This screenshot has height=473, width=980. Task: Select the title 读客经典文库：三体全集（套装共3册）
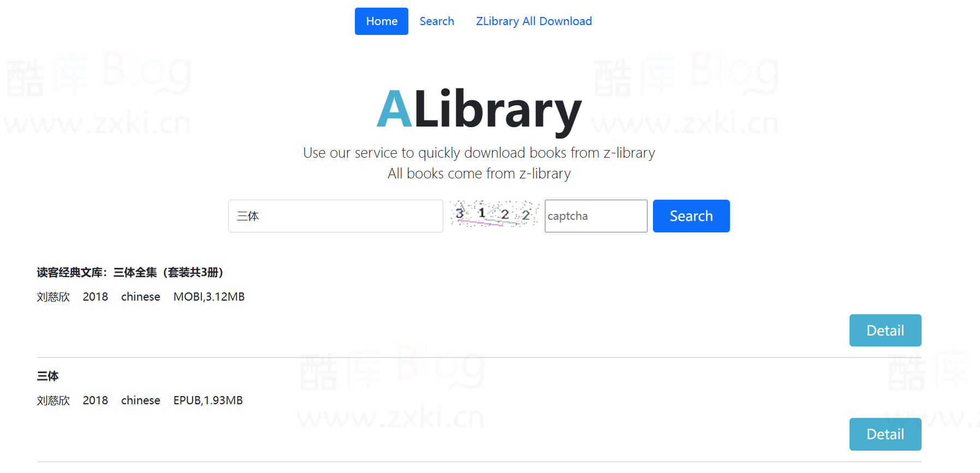point(130,272)
